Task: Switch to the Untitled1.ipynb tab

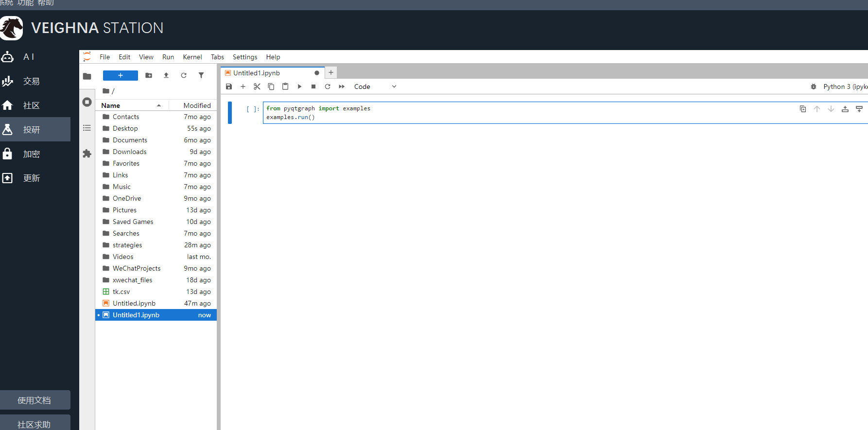Action: pyautogui.click(x=257, y=73)
